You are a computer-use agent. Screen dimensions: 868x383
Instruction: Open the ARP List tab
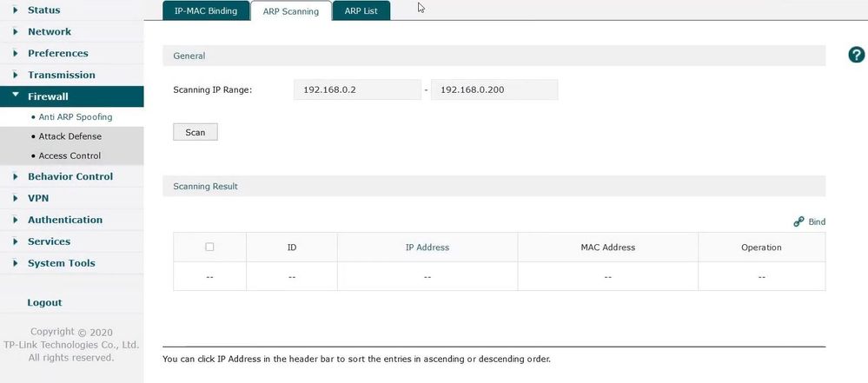pos(361,10)
